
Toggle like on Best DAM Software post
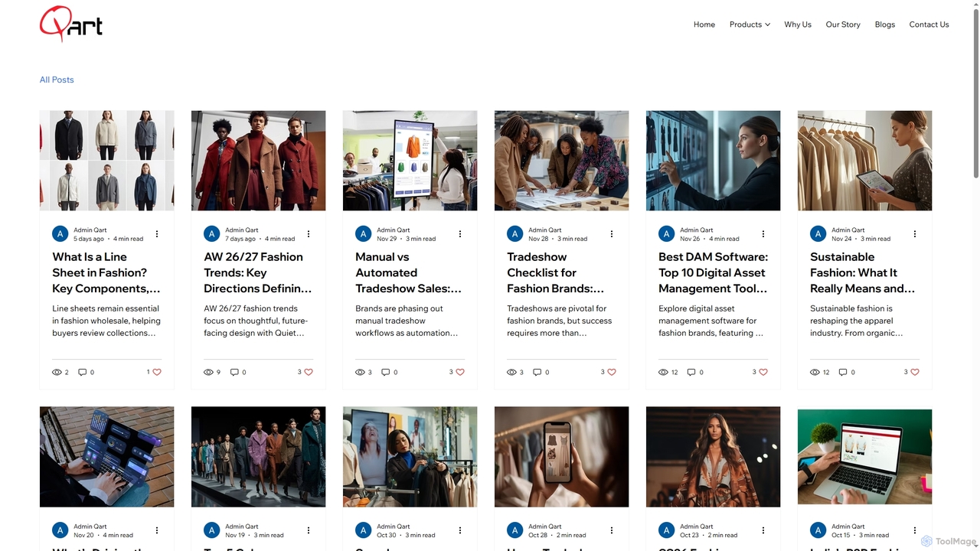[x=763, y=372]
